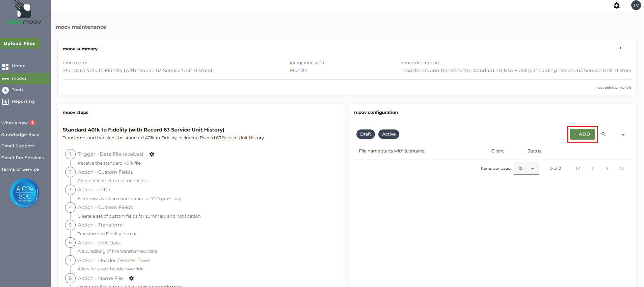Image resolution: width=644 pixels, height=287 pixels.
Task: Go to first page of results
Action: (x=578, y=168)
